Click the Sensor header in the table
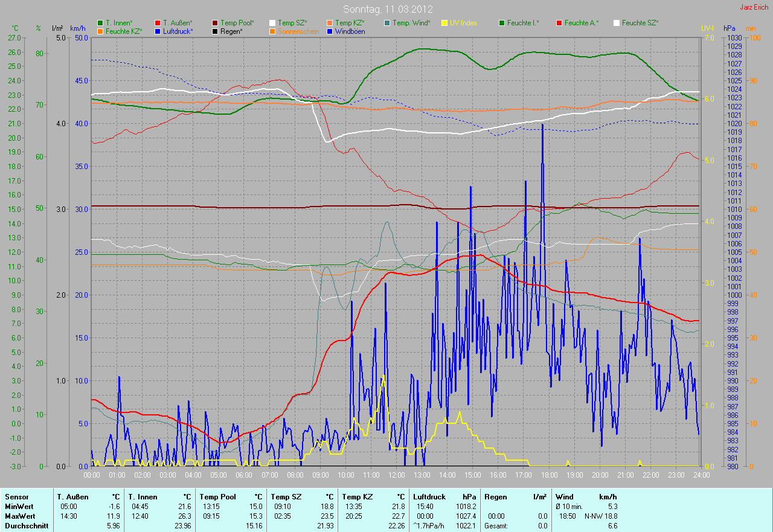Image resolution: width=773 pixels, height=532 pixels. tap(16, 497)
